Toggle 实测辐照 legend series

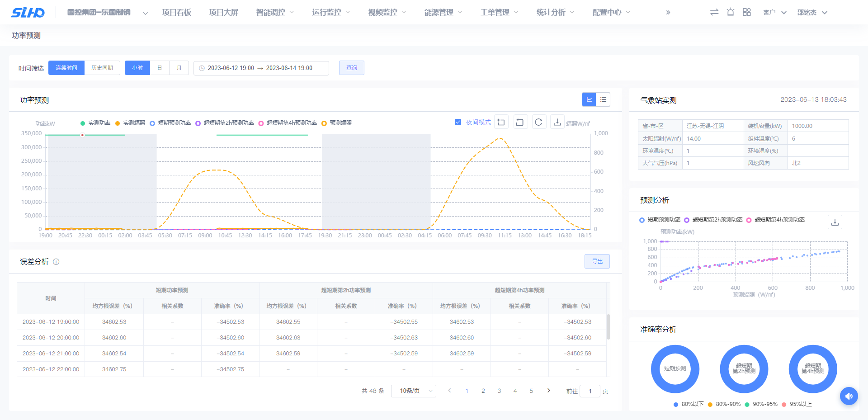tap(130, 123)
